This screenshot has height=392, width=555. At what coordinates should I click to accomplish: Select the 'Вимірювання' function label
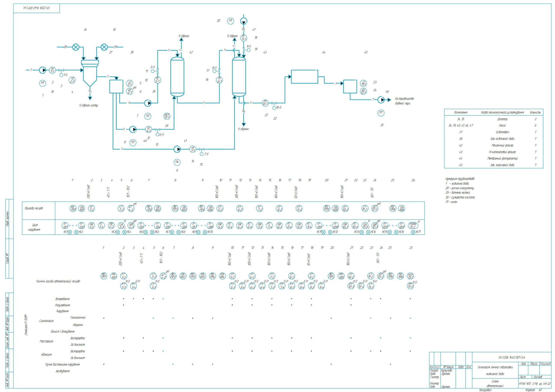(62, 299)
